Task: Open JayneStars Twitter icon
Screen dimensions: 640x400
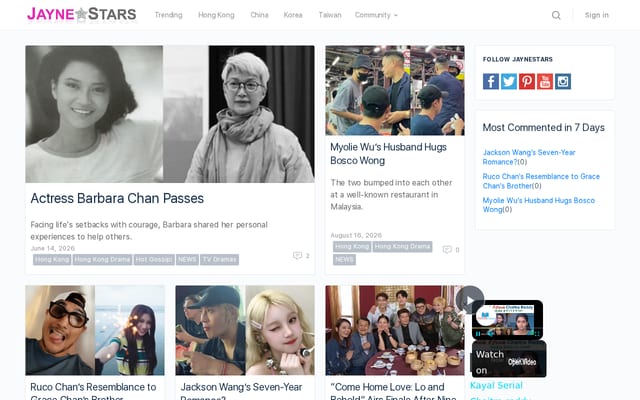Action: click(509, 81)
